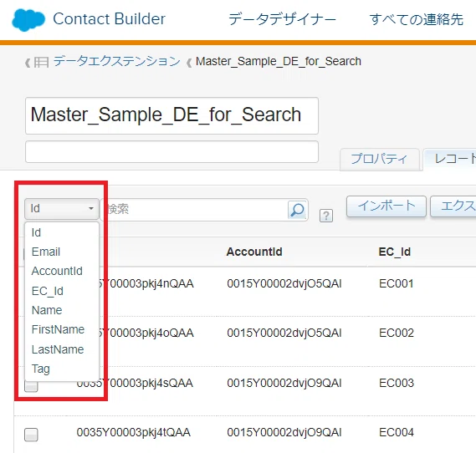Switch to the プロパティ tab
Screen dimensions: 476x453
tap(379, 159)
